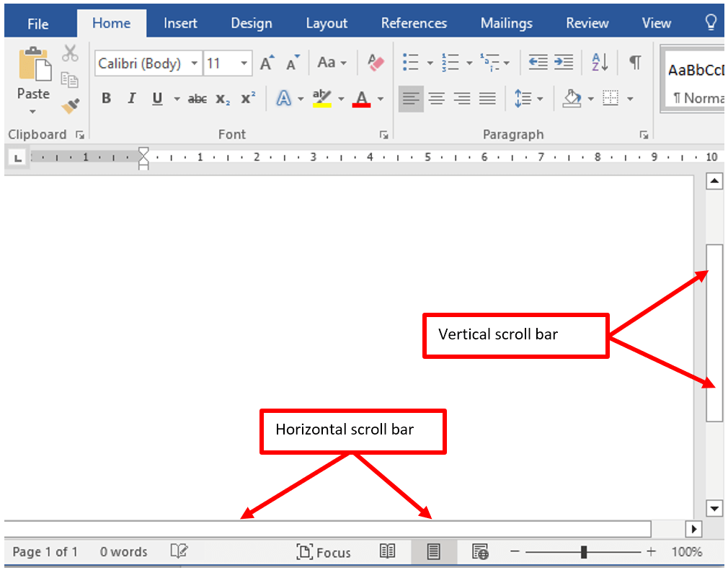Screen dimensions: 728x570
Task: Toggle Italic formatting
Action: coord(131,99)
